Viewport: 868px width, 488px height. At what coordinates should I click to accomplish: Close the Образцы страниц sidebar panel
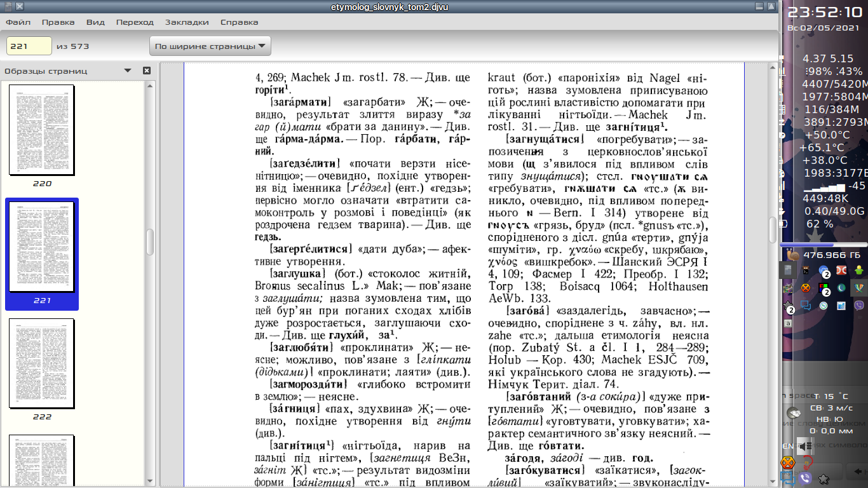point(147,71)
